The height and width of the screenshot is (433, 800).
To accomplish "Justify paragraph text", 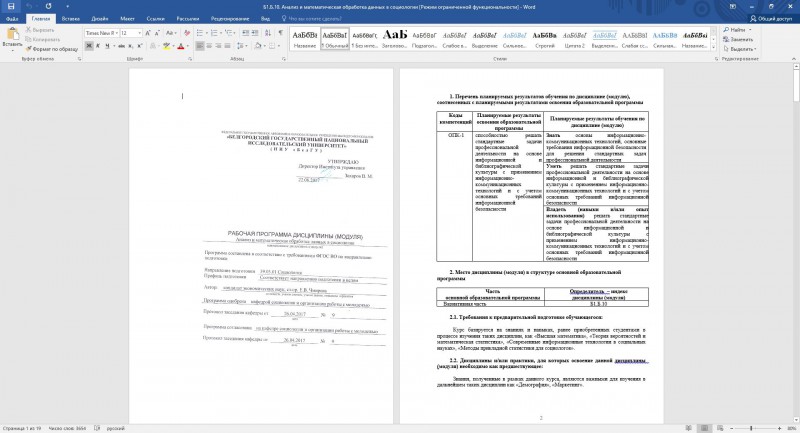I will [228, 46].
